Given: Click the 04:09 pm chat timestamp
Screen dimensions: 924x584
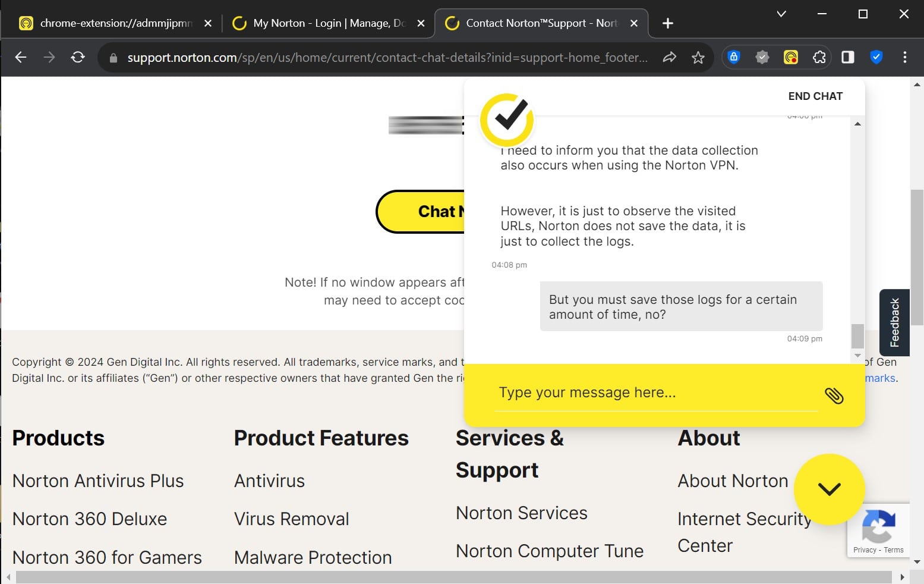Looking at the screenshot, I should pos(805,338).
